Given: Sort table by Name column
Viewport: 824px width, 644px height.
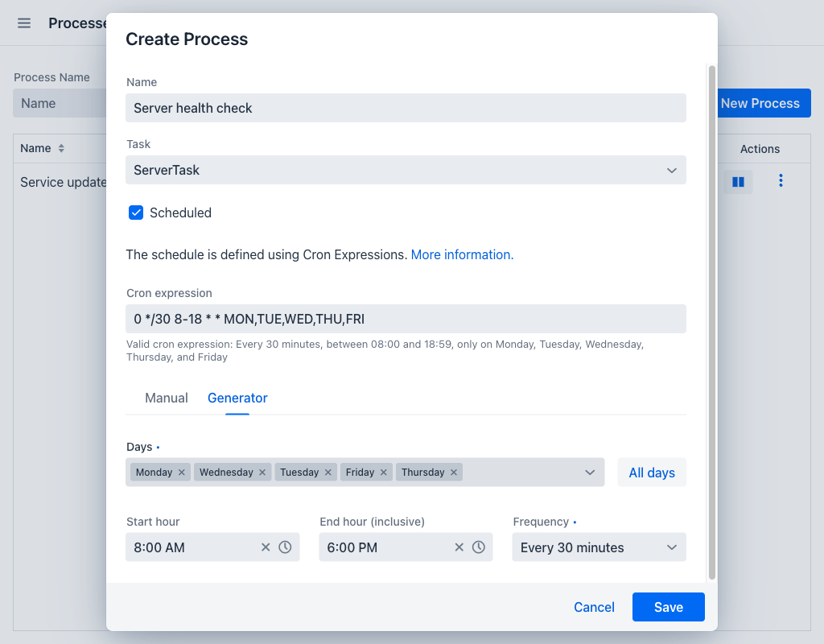Looking at the screenshot, I should (x=61, y=148).
